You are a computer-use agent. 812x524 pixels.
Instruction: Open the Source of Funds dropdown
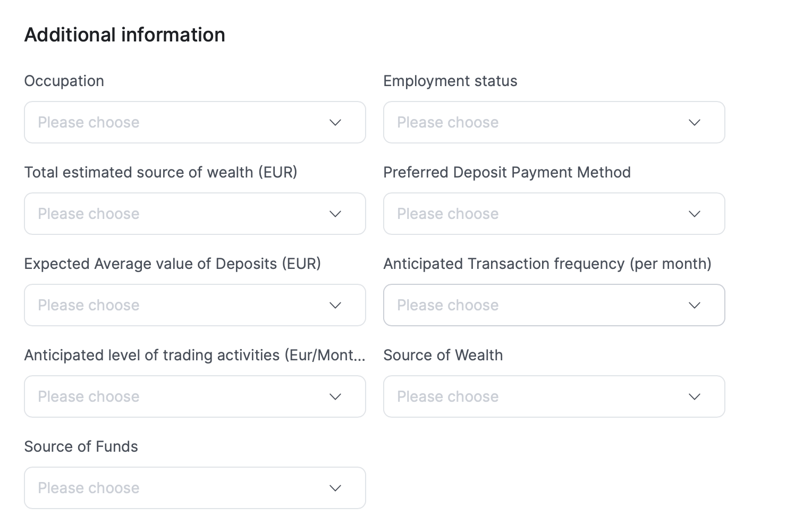(x=181, y=488)
